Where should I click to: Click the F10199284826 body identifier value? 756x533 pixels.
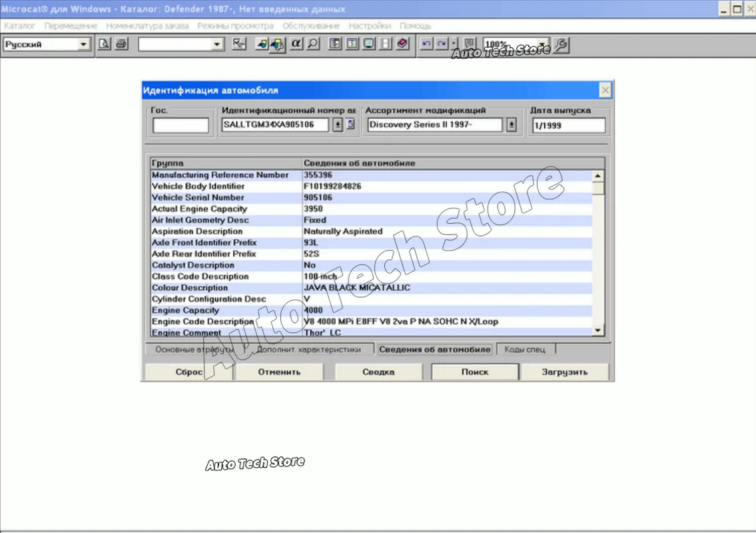332,186
